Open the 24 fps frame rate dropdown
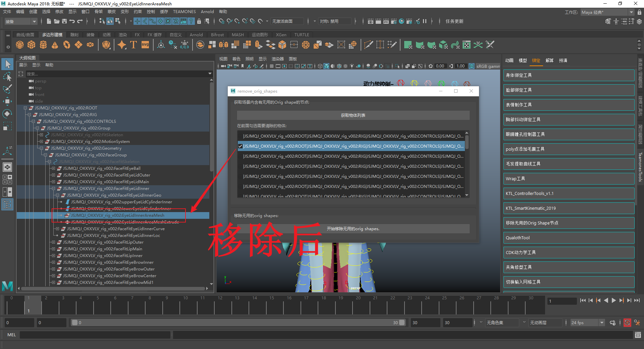Image resolution: width=644 pixels, height=349 pixels. [x=587, y=323]
